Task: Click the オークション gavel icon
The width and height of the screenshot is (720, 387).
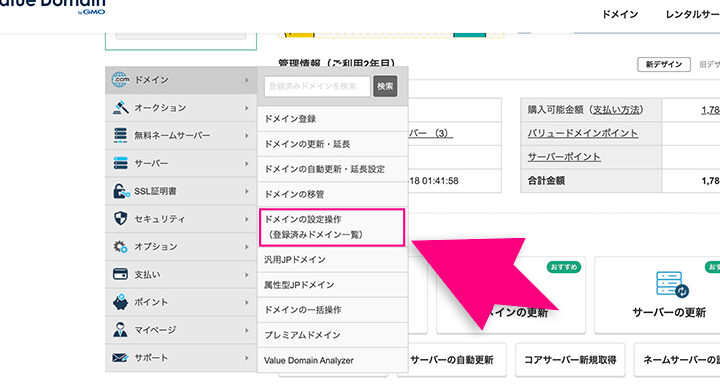Action: (120, 107)
